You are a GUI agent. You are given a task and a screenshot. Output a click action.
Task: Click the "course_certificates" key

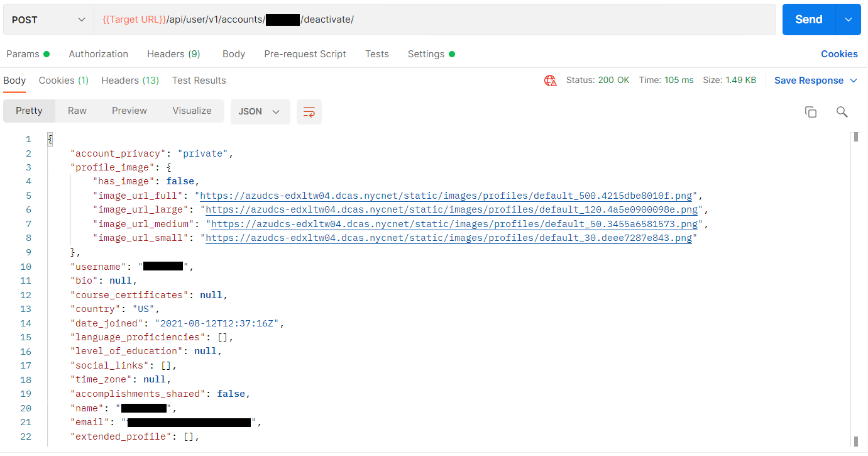tap(130, 295)
